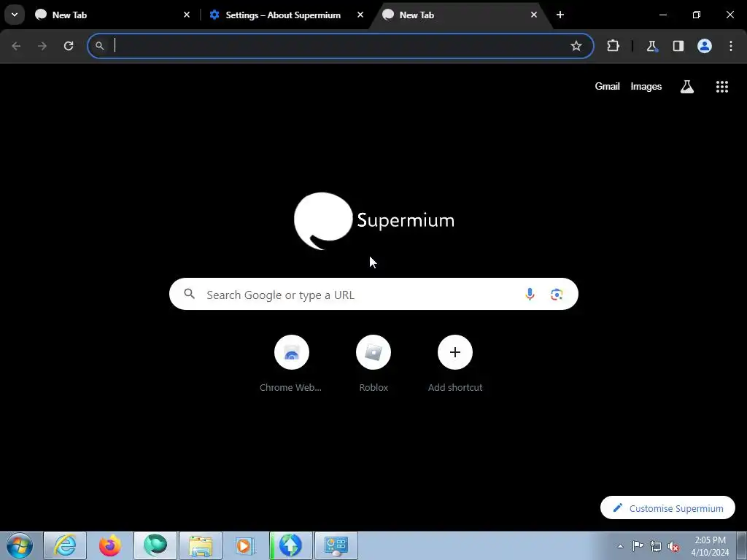The image size is (747, 560).
Task: Start voice search with microphone icon
Action: [x=530, y=295]
